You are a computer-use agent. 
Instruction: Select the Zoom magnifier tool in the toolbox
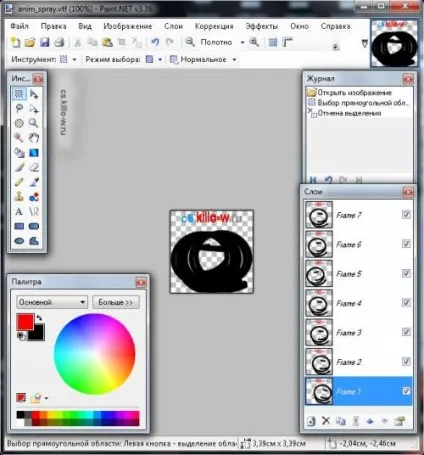34,123
